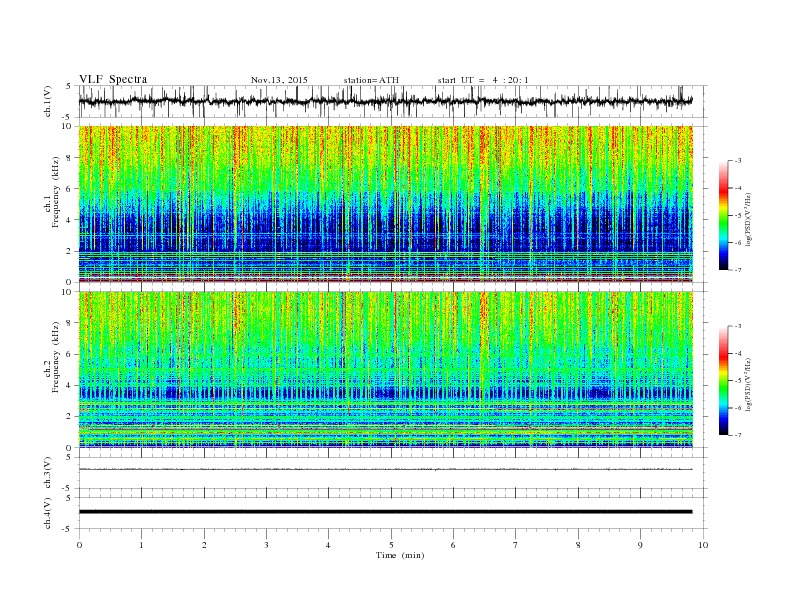Viewport: 792px width, 612px height.
Task: Click the ch.2 spectrogram color scale bar
Action: click(x=724, y=380)
